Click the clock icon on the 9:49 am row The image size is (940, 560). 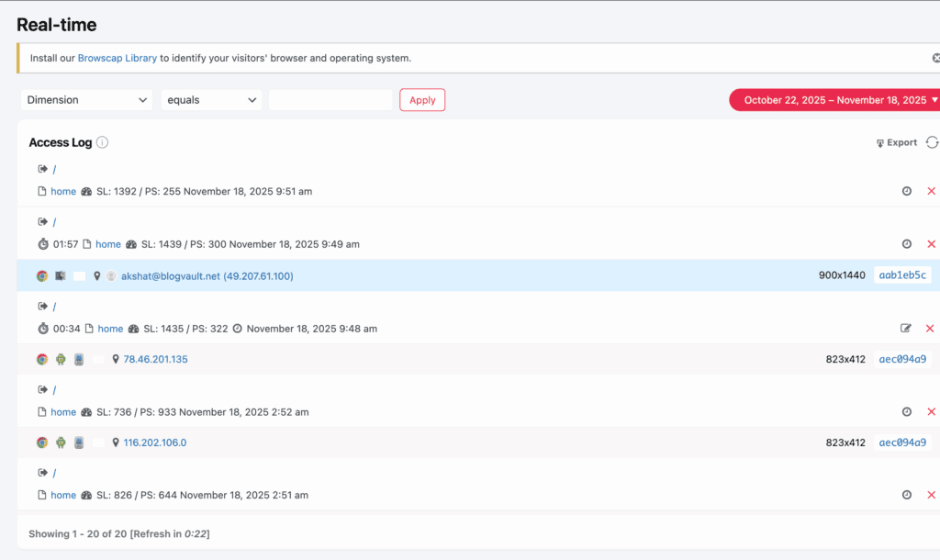(x=906, y=244)
